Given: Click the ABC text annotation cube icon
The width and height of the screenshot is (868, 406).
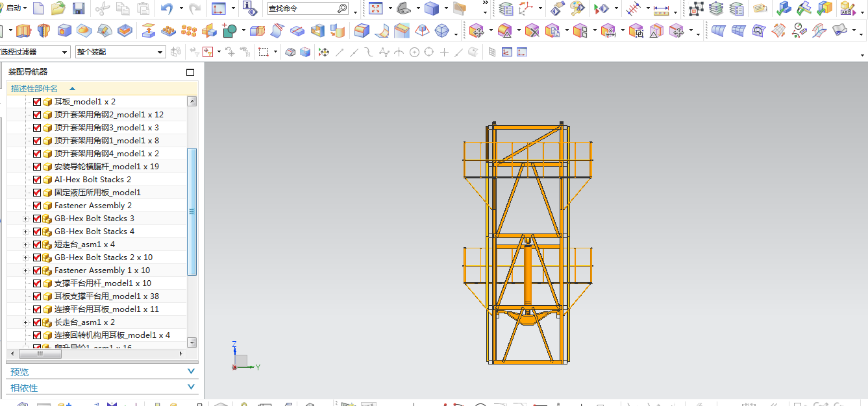Looking at the screenshot, I should [847, 8].
